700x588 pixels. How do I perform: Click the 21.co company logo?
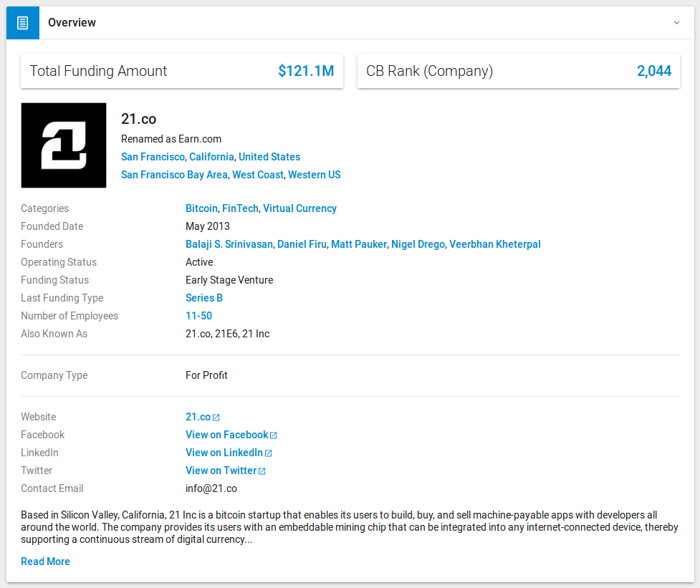point(64,145)
